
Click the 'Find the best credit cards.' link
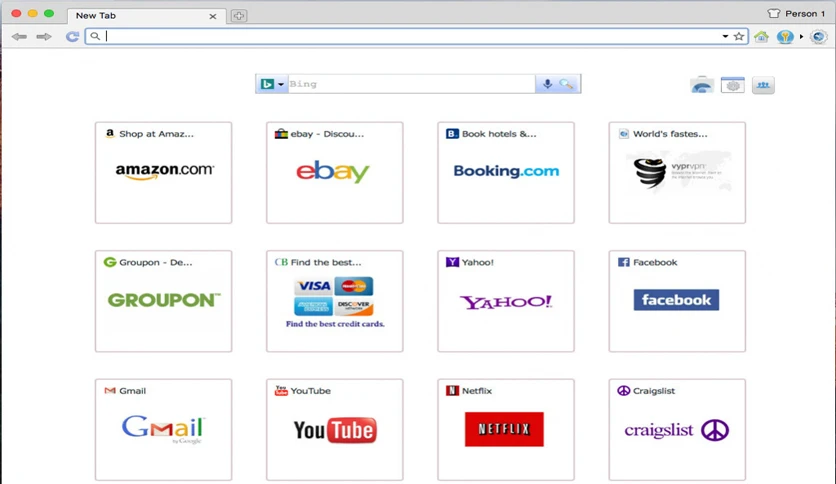point(335,324)
